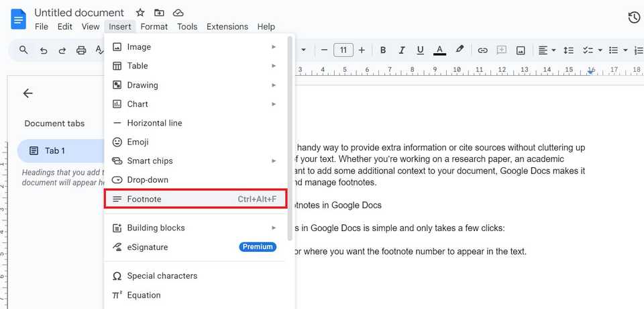Open bulleted list options arrow
This screenshot has height=309, width=644.
(x=625, y=50)
